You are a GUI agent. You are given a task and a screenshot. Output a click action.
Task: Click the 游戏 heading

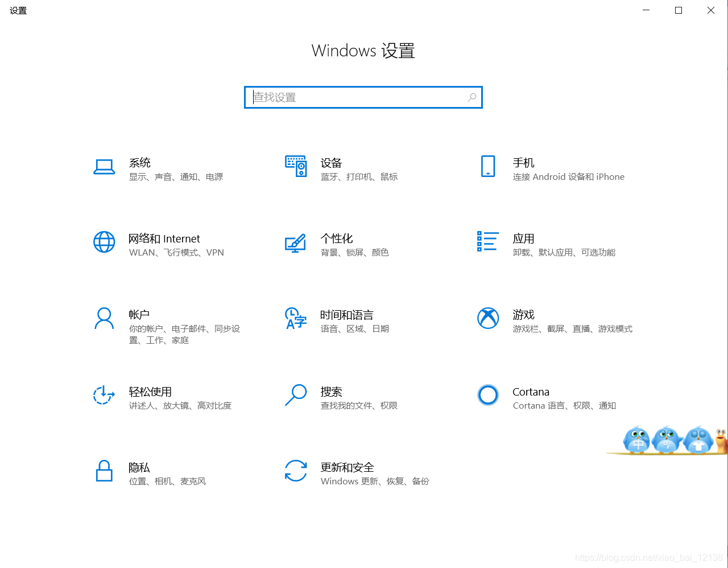pos(523,315)
